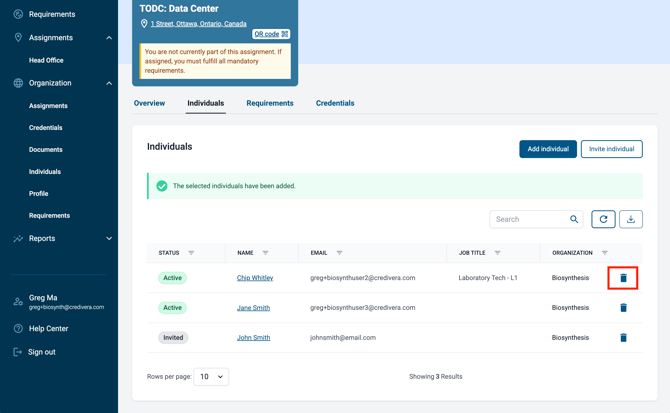Click the Reports chart icon
This screenshot has height=413, width=670.
18,238
